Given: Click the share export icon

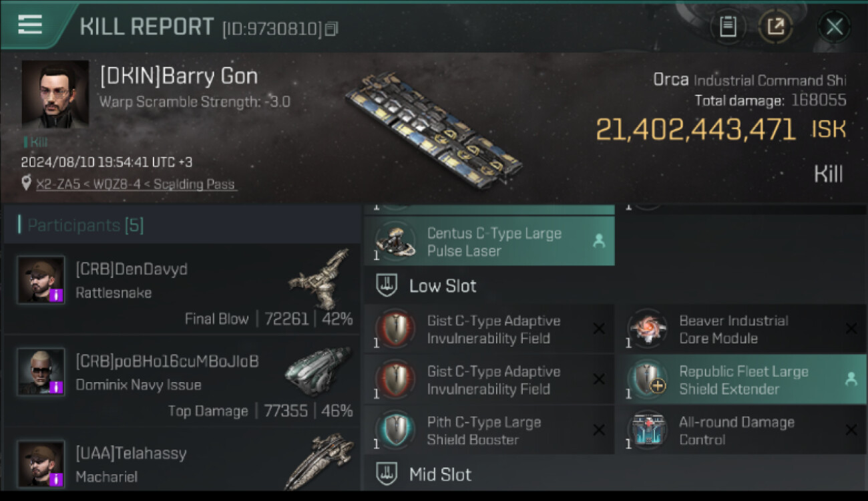Looking at the screenshot, I should click(775, 27).
